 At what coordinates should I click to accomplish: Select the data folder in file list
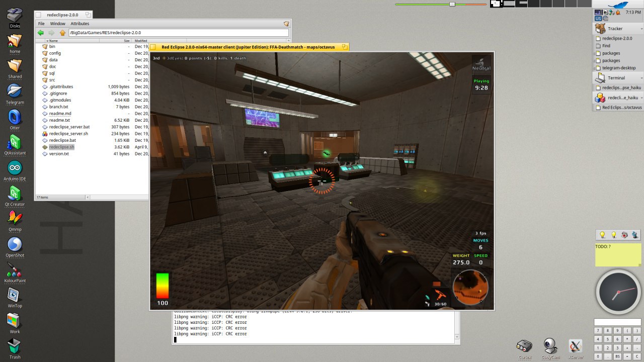pyautogui.click(x=53, y=60)
